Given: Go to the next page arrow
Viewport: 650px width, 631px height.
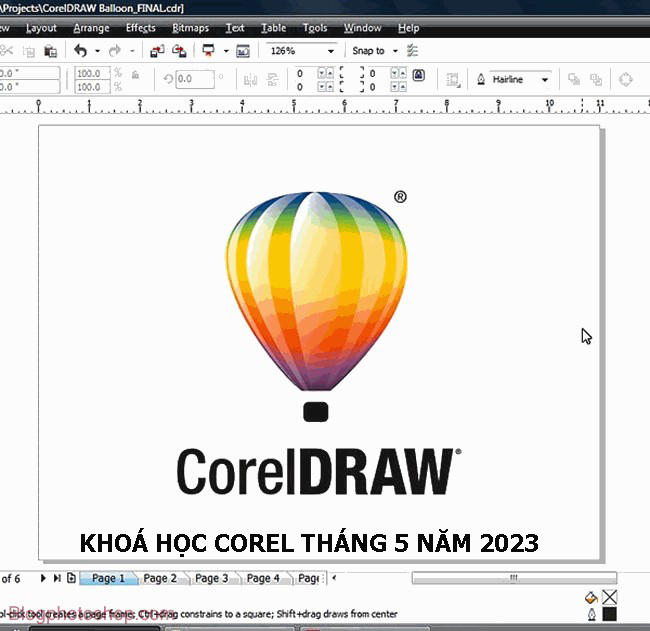Looking at the screenshot, I should 43,578.
